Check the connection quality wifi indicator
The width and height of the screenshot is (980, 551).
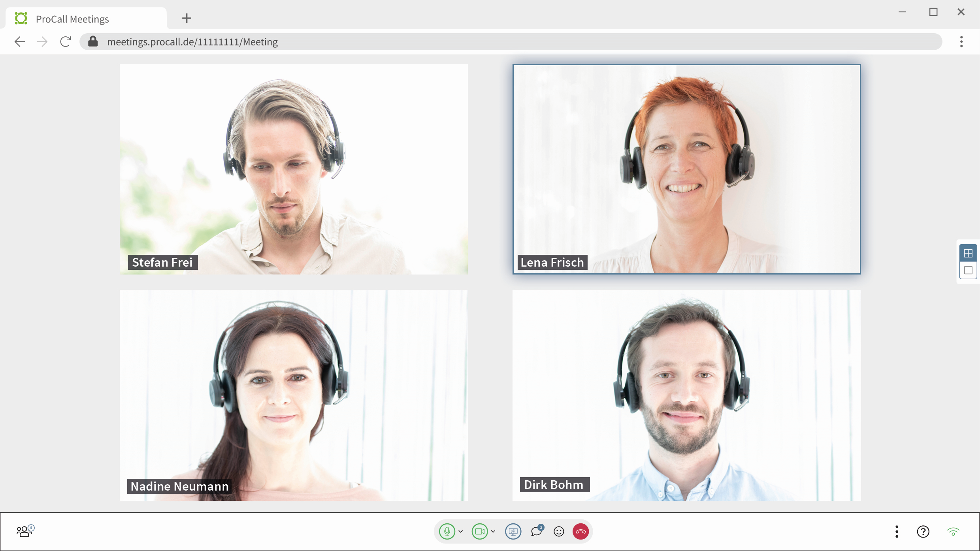[x=953, y=532]
